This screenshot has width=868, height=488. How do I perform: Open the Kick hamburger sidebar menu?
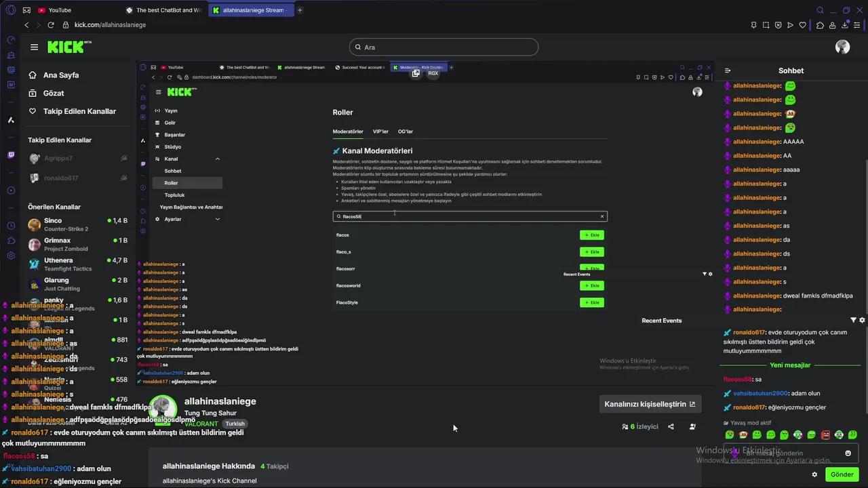pos(34,47)
